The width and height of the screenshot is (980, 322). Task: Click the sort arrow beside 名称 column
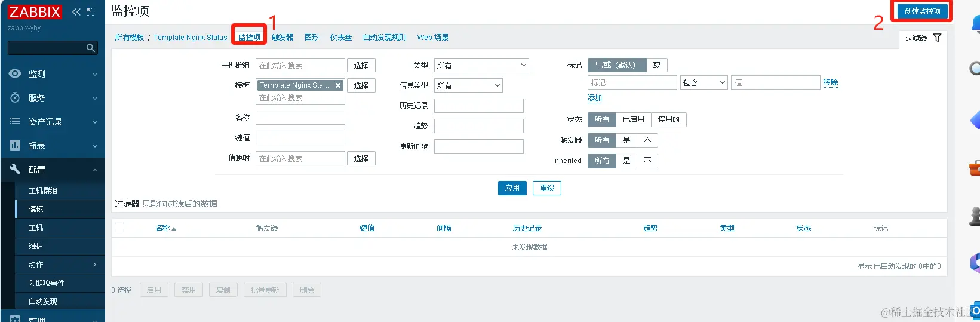pos(174,229)
